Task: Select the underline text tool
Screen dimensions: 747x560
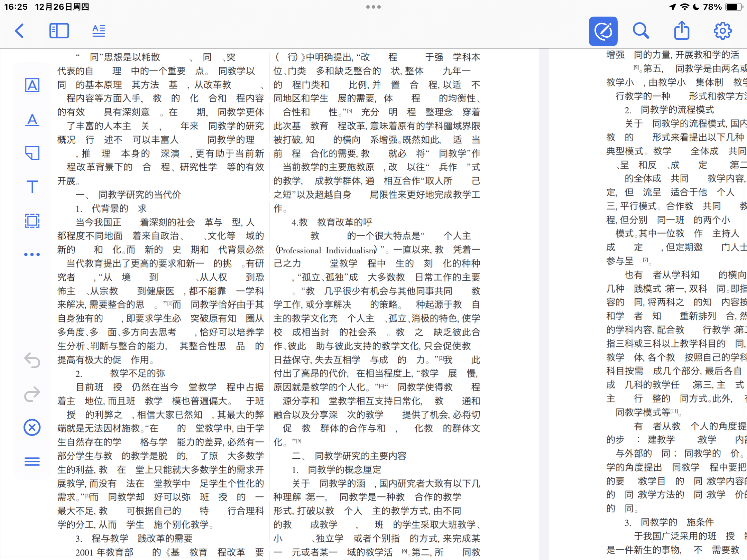Action: pos(32,120)
